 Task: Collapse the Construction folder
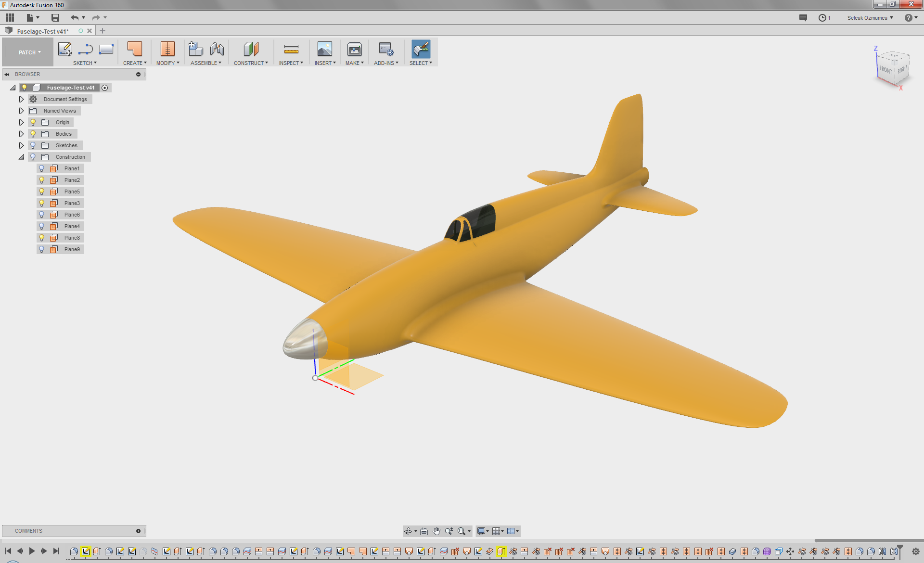click(21, 157)
